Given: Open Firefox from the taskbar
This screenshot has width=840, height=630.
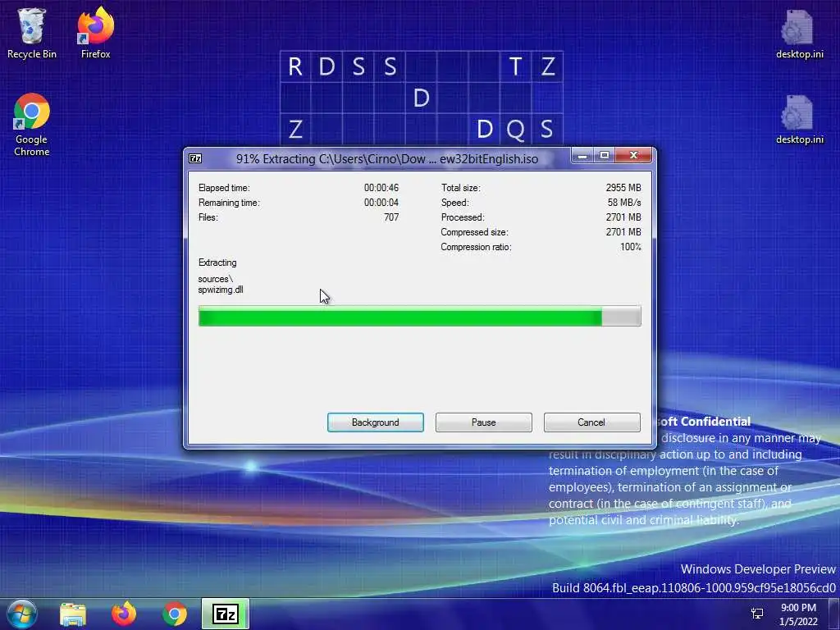Looking at the screenshot, I should pos(124,614).
